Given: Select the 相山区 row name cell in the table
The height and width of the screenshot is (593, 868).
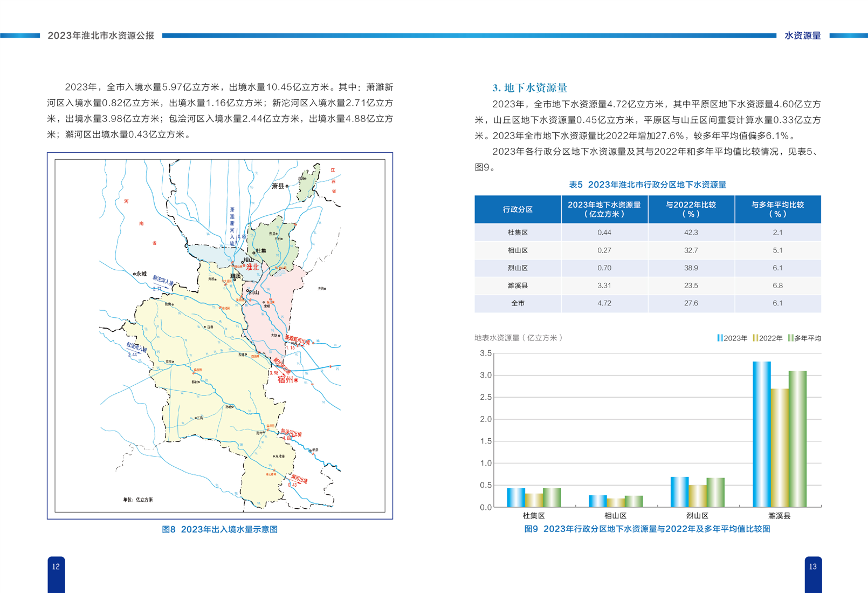Looking at the screenshot, I should [518, 250].
